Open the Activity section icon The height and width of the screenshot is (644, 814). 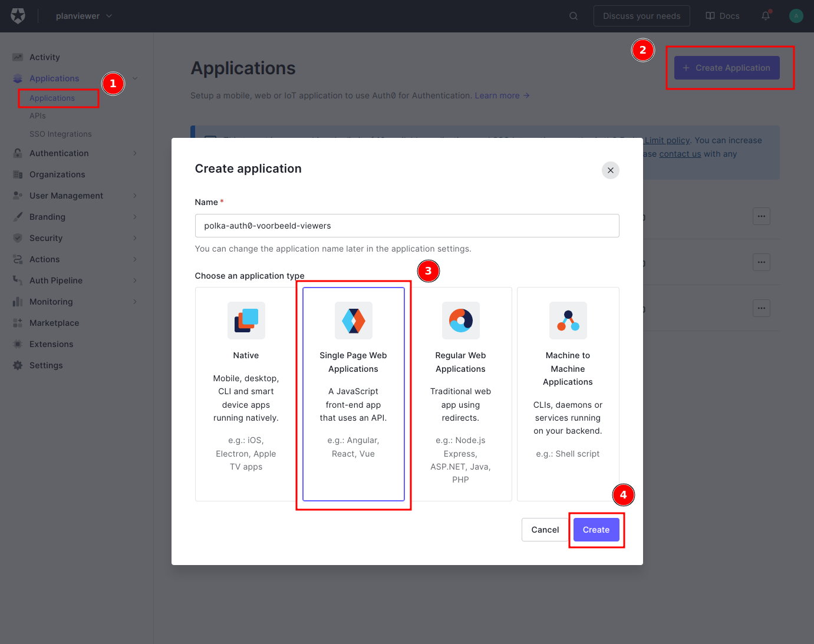click(x=17, y=57)
